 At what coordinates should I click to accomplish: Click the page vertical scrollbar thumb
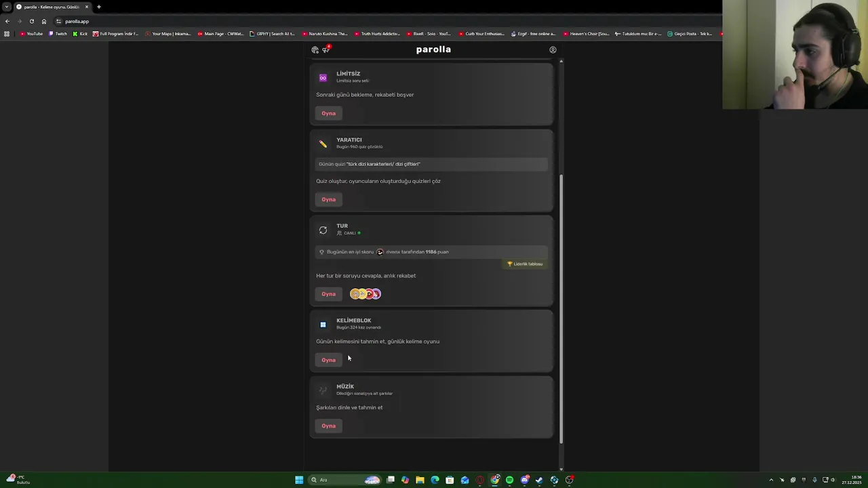click(x=561, y=308)
